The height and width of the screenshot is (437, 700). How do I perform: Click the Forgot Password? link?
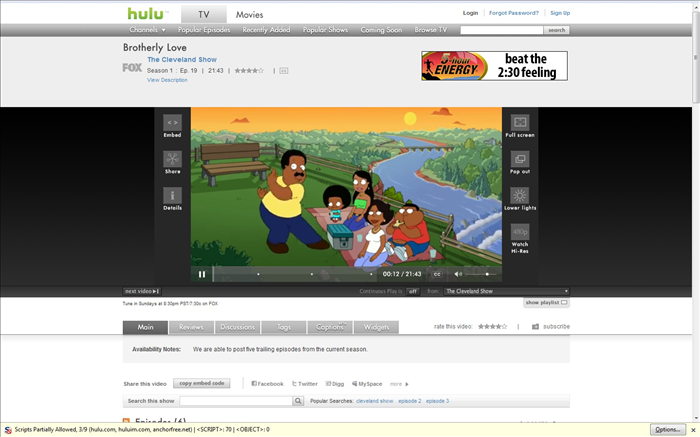[514, 13]
